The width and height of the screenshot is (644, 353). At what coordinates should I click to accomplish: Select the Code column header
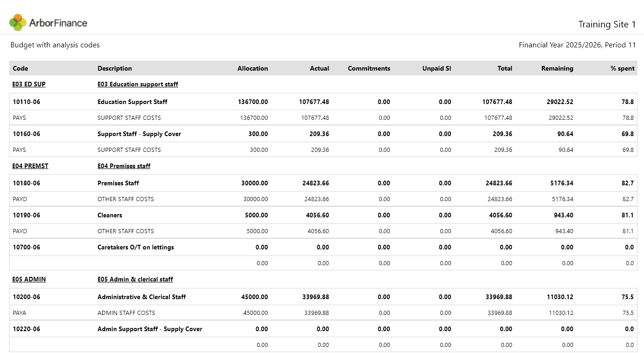pyautogui.click(x=20, y=68)
